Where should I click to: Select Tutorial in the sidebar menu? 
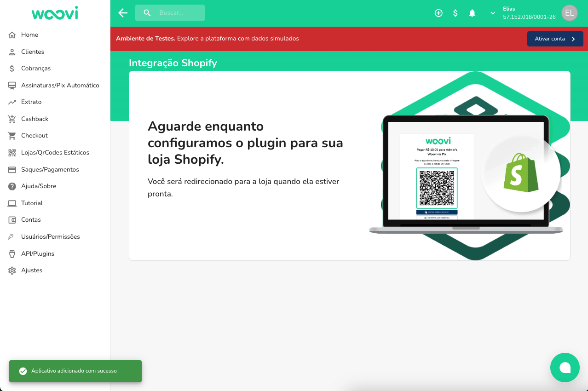pyautogui.click(x=33, y=203)
